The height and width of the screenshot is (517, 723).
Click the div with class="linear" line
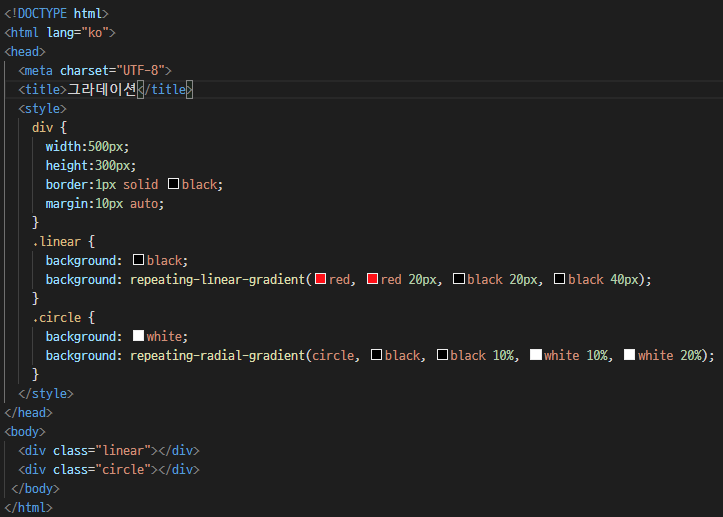(109, 451)
